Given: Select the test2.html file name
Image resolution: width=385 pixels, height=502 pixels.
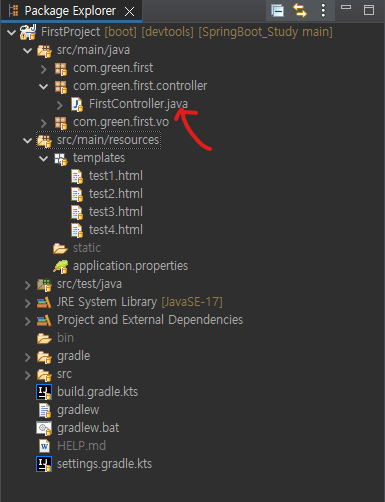Looking at the screenshot, I should click(116, 194).
